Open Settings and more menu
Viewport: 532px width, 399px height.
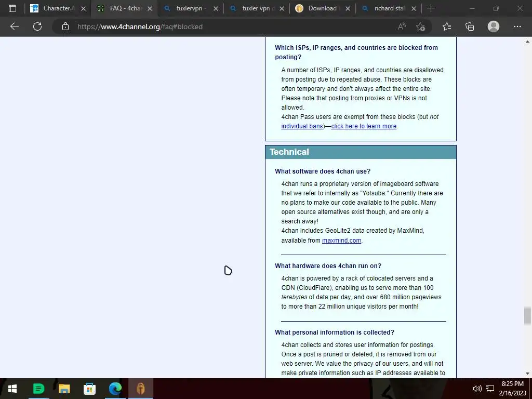click(x=517, y=26)
